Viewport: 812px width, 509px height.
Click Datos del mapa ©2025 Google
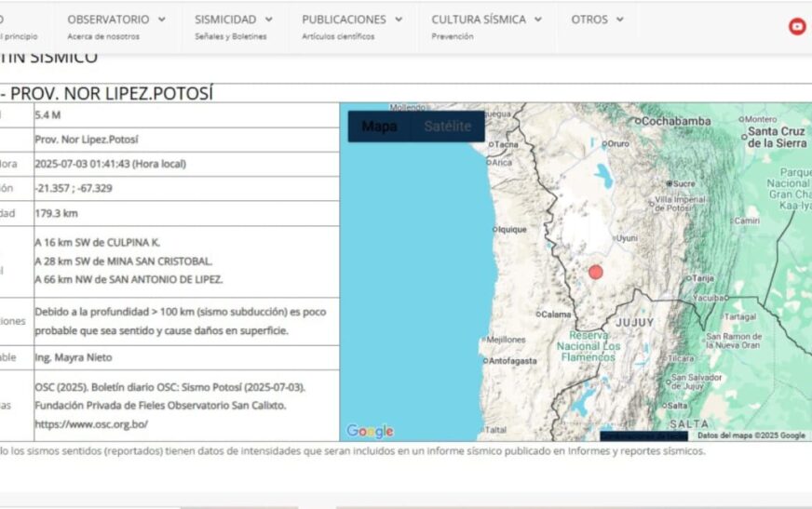[751, 435]
